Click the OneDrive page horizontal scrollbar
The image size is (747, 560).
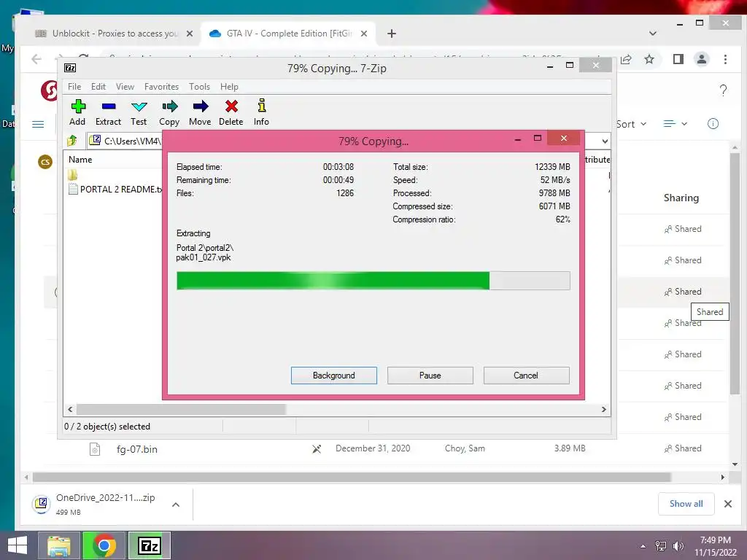coord(352,477)
